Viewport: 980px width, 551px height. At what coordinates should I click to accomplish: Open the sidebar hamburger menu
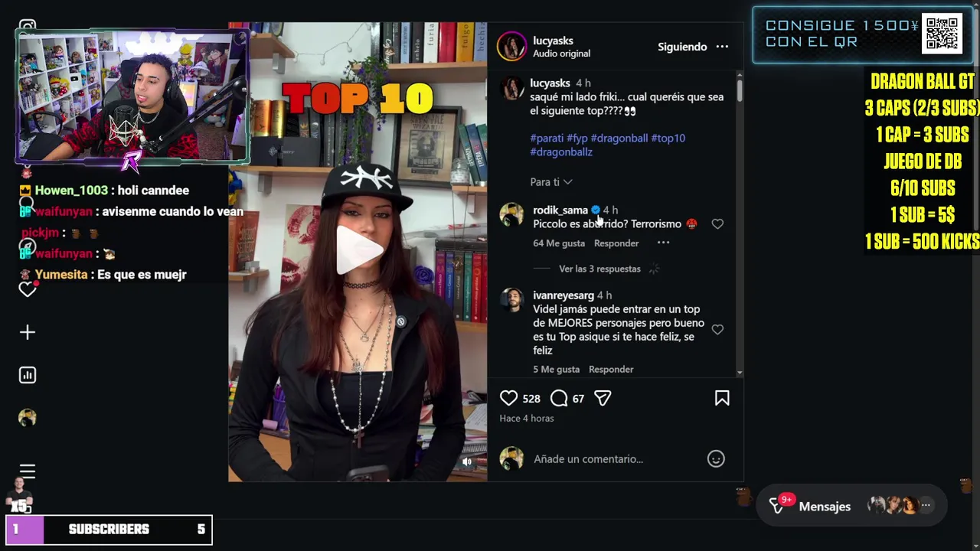28,471
